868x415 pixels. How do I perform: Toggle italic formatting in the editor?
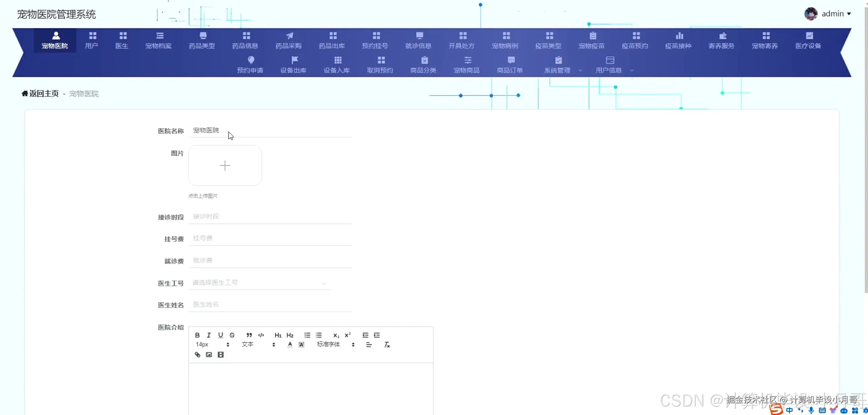(x=209, y=335)
